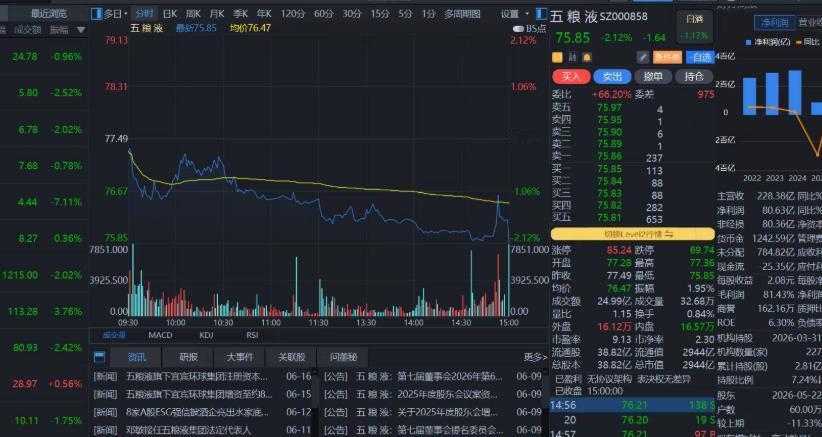822x437 pixels.
Task: Switch to 分时 chart tab
Action: point(143,14)
